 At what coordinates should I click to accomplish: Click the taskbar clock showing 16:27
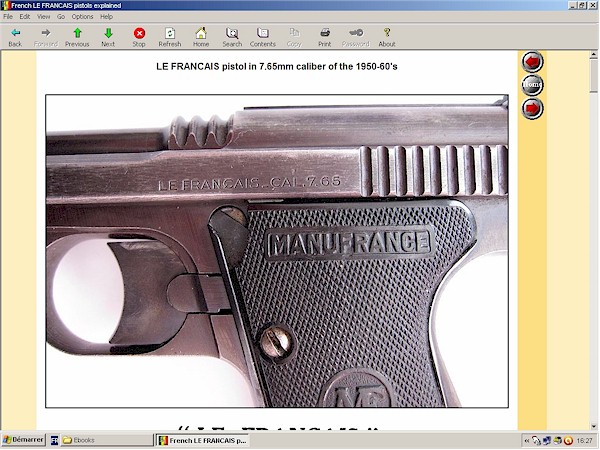(585, 440)
